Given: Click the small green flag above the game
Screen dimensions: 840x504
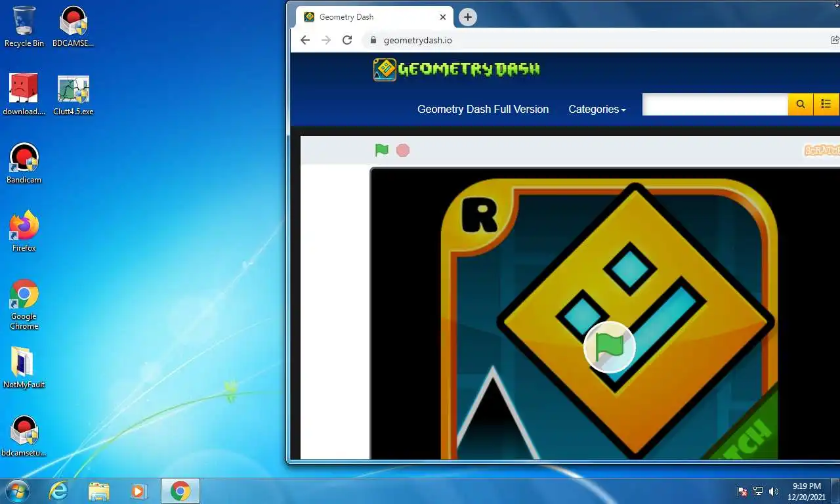Looking at the screenshot, I should click(382, 150).
